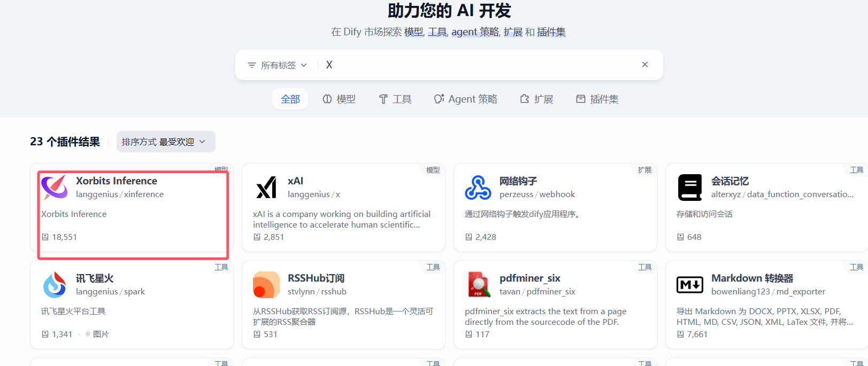Click the xAI company description text
868x366 pixels.
pos(342,220)
